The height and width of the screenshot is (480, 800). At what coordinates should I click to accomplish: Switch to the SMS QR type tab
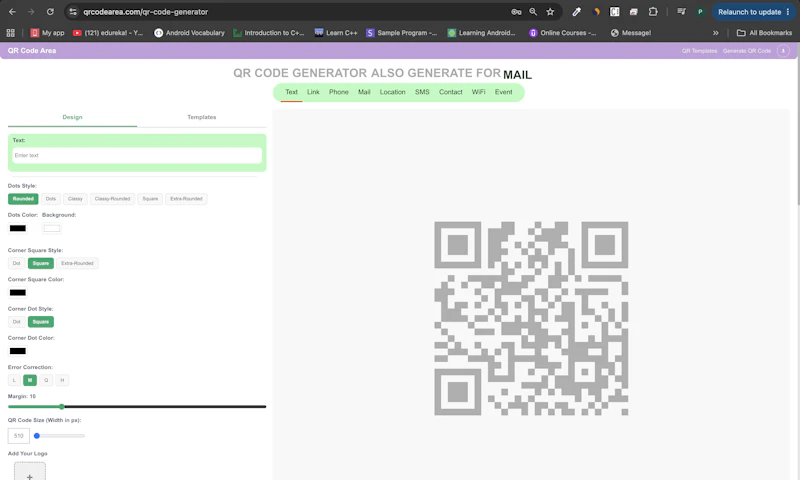point(422,92)
